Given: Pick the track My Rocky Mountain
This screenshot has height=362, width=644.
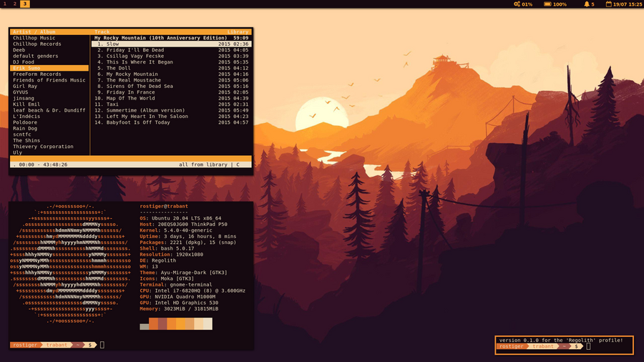Looking at the screenshot, I should [132, 74].
